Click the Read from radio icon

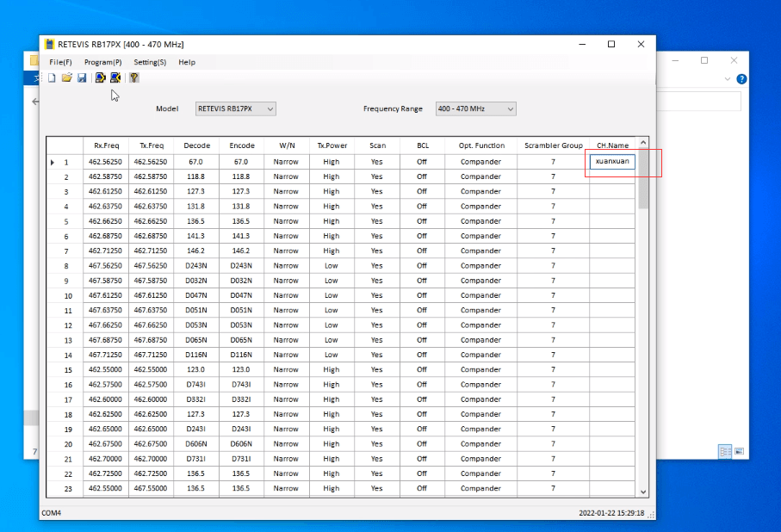click(100, 77)
